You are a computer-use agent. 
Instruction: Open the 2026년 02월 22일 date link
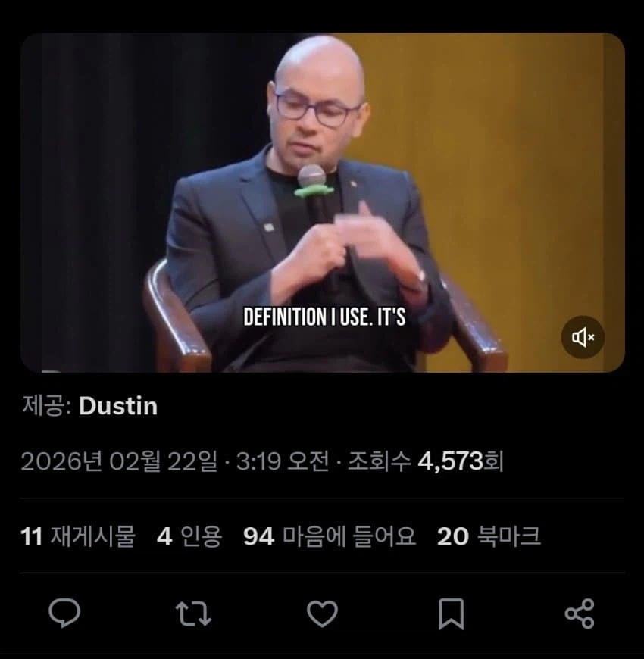120,461
